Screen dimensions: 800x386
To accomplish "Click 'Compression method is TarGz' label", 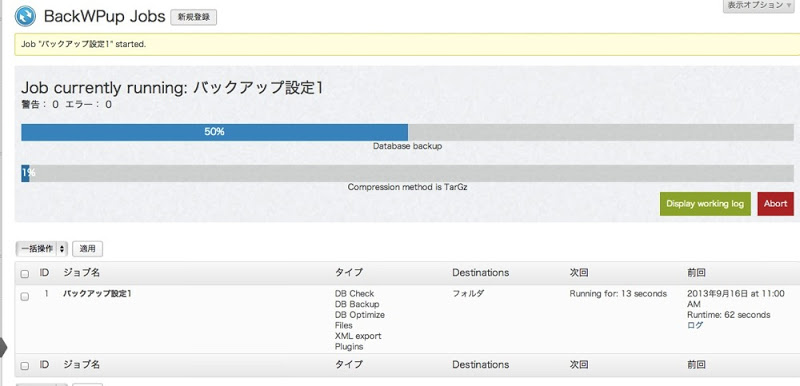I will coord(407,187).
